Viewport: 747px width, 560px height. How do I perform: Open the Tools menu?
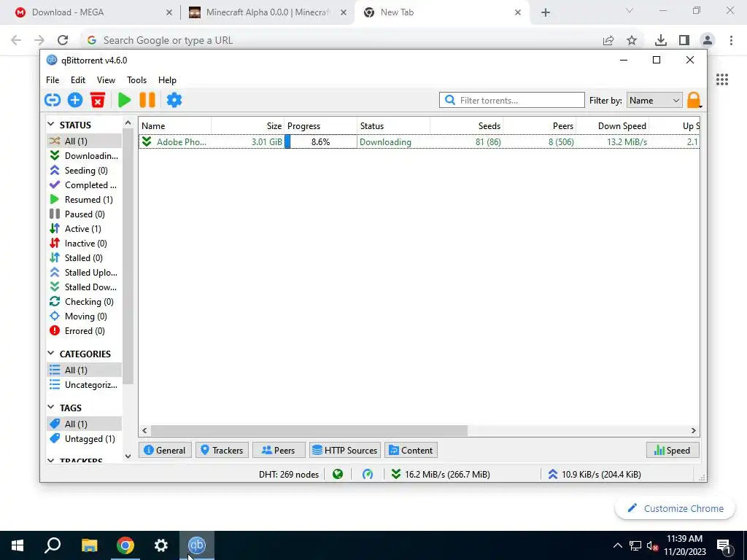pyautogui.click(x=136, y=80)
